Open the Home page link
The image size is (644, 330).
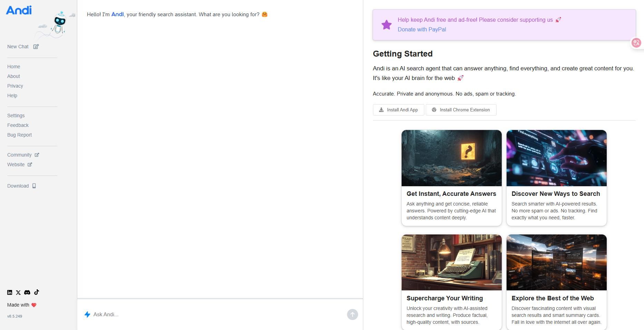pyautogui.click(x=14, y=67)
